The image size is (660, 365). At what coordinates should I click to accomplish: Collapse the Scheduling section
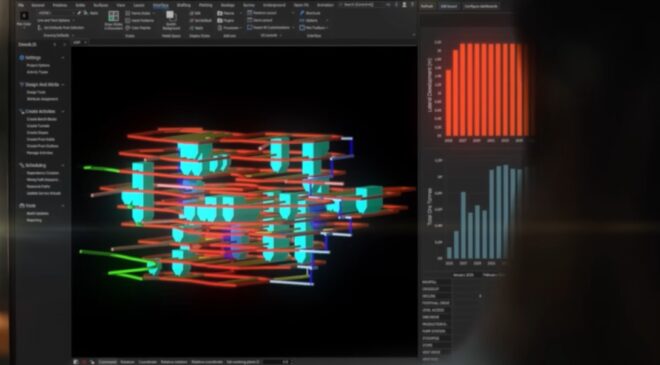coord(63,165)
